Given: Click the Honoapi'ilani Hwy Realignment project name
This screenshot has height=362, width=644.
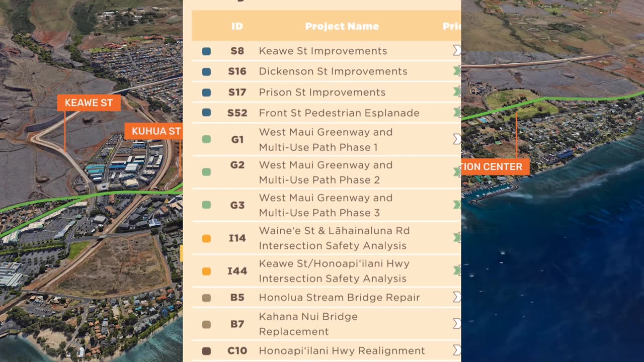Looking at the screenshot, I should (342, 350).
